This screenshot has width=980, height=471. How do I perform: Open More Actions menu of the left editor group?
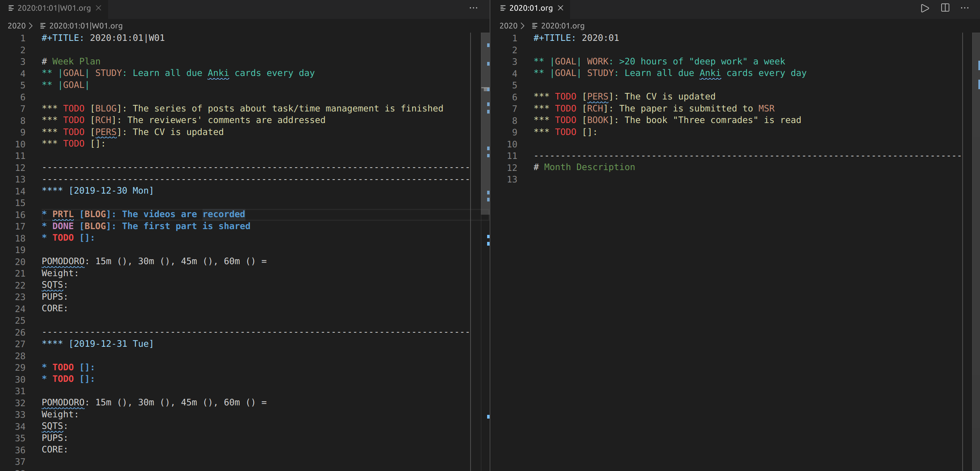[x=474, y=8]
